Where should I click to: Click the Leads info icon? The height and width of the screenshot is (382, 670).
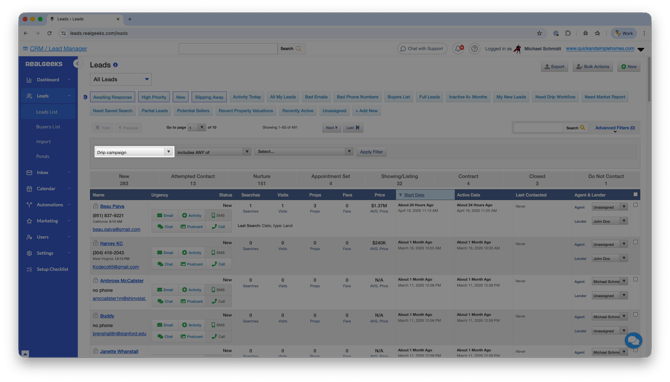pyautogui.click(x=115, y=65)
